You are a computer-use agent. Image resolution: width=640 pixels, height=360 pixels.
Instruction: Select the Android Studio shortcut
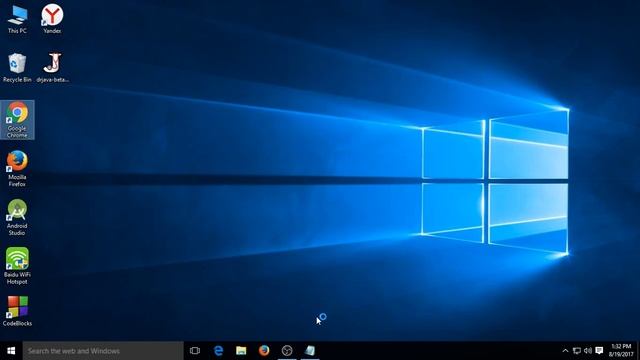click(x=17, y=217)
